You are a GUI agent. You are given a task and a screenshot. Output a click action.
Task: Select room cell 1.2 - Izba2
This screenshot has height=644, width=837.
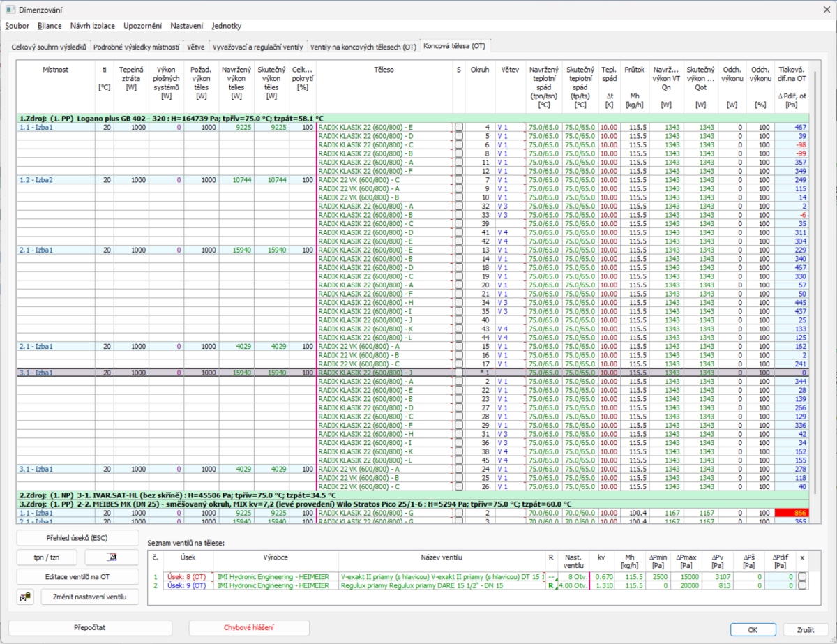tap(56, 180)
